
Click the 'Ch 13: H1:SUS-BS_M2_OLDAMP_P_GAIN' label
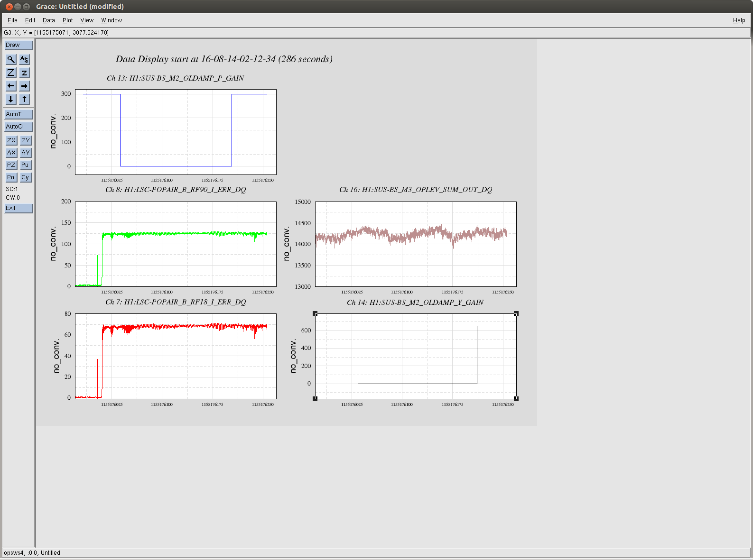coord(175,78)
